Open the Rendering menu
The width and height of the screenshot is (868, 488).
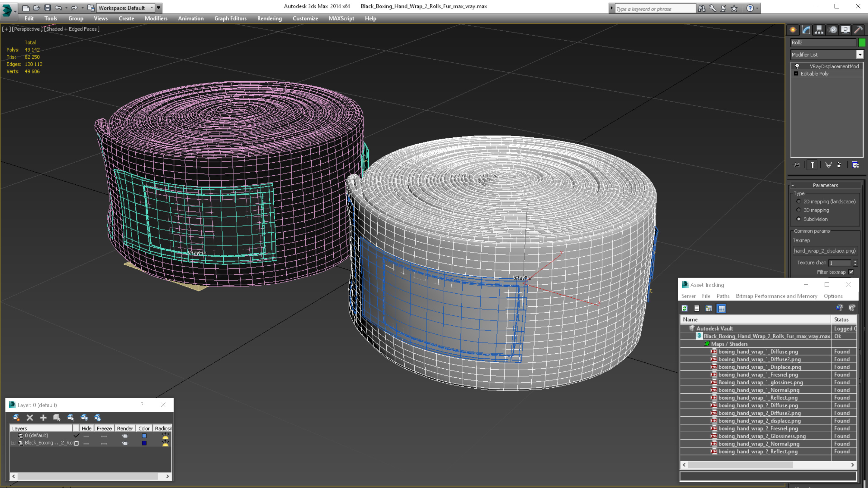tap(269, 18)
